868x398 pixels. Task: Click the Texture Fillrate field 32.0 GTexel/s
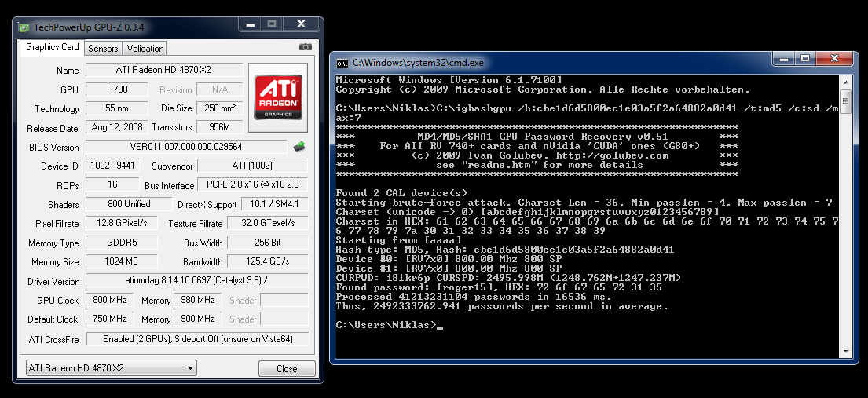pos(267,223)
